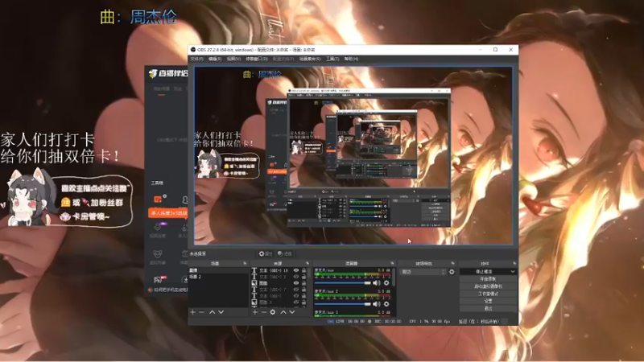644x362 pixels.
Task: Open source properties via the sources gear icon
Action: point(273,312)
